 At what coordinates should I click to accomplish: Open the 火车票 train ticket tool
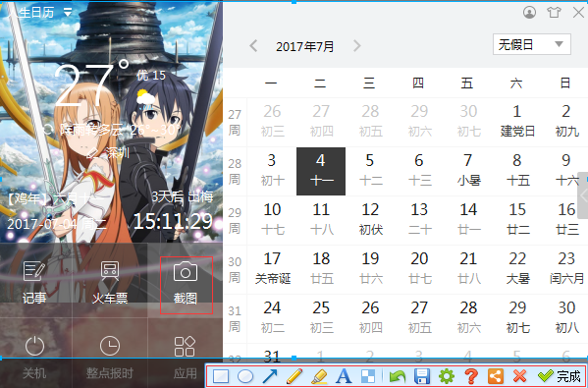point(110,283)
